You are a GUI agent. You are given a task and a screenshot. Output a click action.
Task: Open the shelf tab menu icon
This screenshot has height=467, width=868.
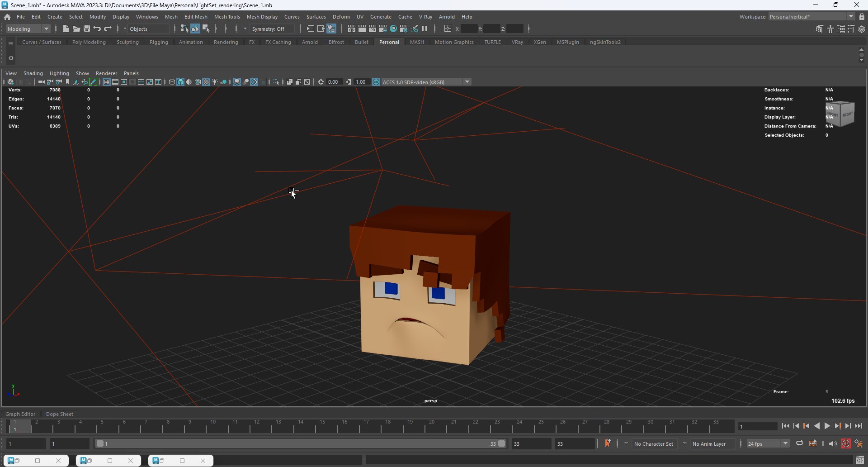tap(11, 43)
